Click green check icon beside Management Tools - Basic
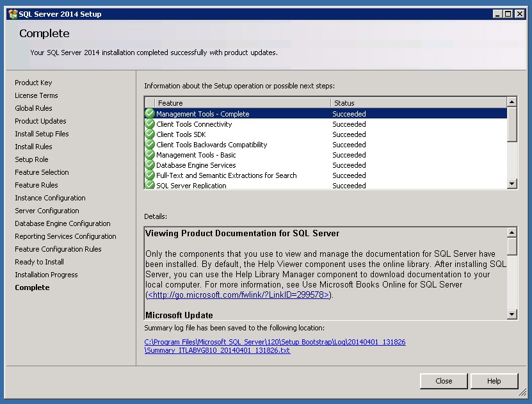Viewport: 532px width, 404px height. (150, 155)
